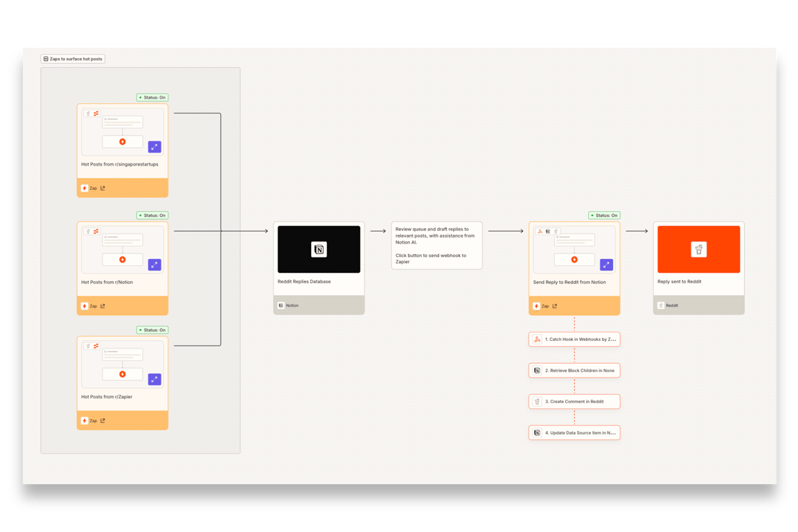Screen dimensions: 798x532
Task: Select step 3. Create Comment in Reddit
Action: coord(574,402)
